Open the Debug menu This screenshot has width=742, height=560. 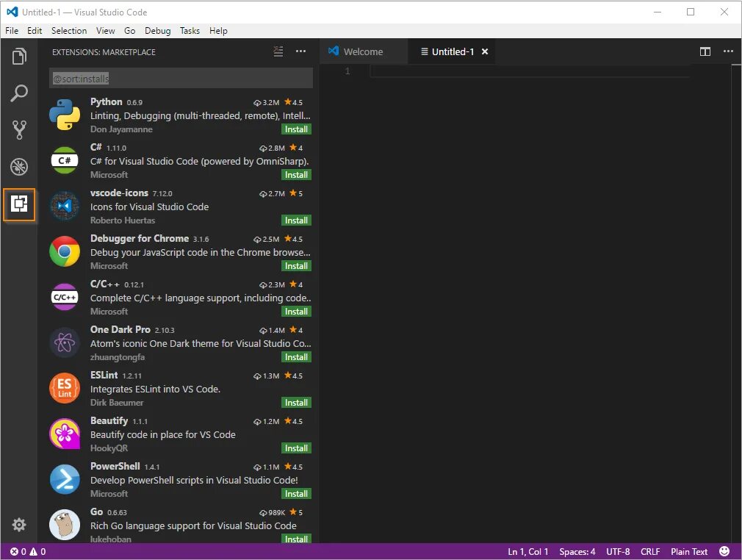pyautogui.click(x=157, y=31)
